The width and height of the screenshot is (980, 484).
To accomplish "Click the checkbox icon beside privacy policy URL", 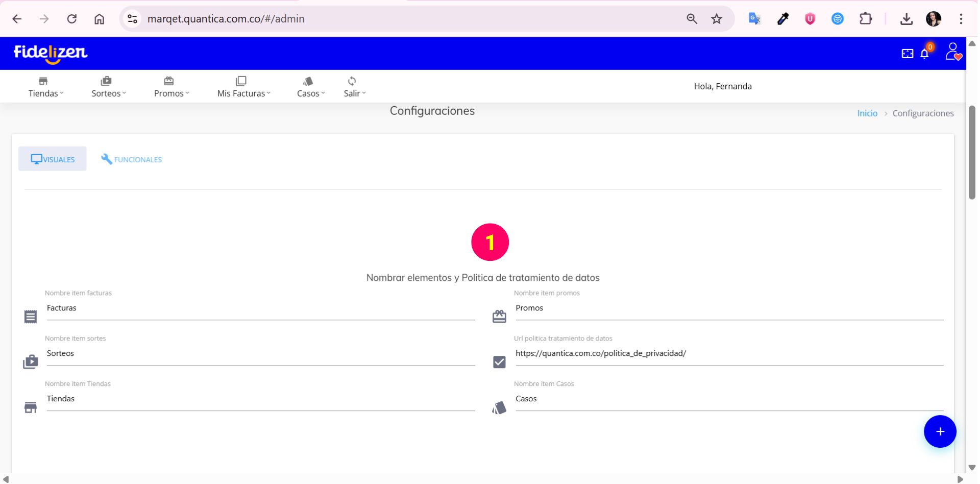I will 499,362.
